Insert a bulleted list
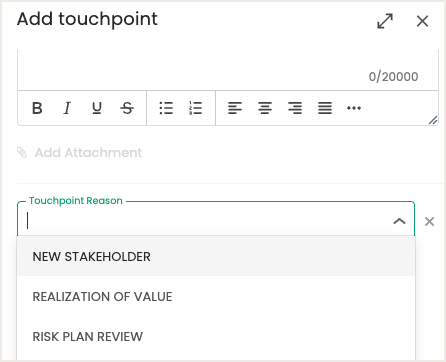This screenshot has height=362, width=446. point(166,108)
